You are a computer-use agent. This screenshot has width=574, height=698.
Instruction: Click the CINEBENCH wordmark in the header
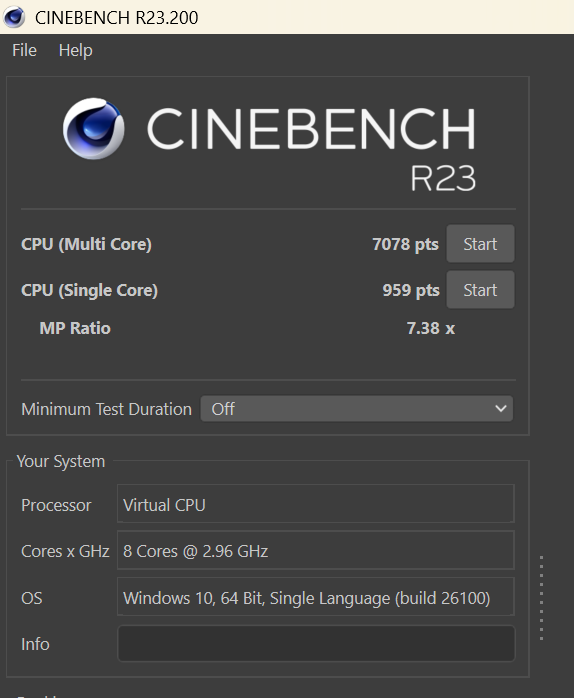coord(311,129)
